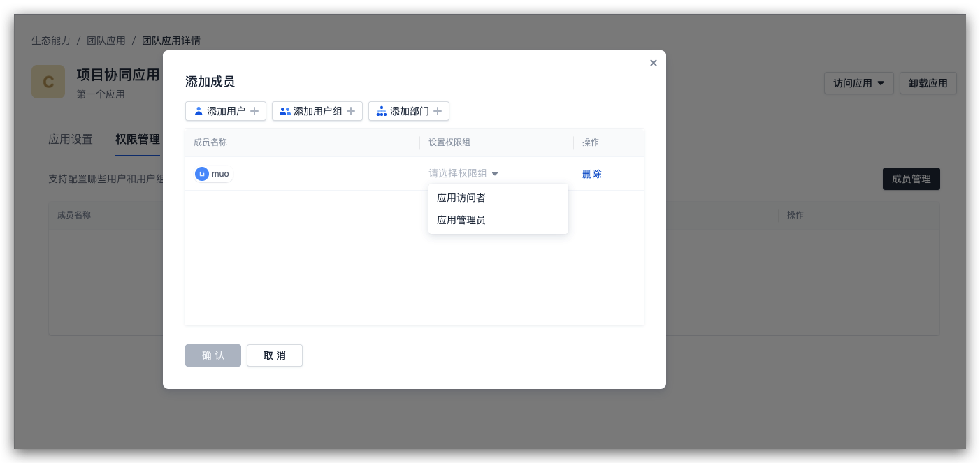
Task: Click the plus sign next to 添加用户组
Action: (x=351, y=111)
